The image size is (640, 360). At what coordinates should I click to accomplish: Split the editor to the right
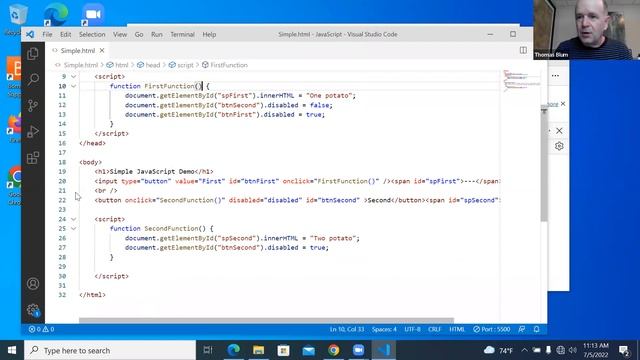[x=523, y=50]
